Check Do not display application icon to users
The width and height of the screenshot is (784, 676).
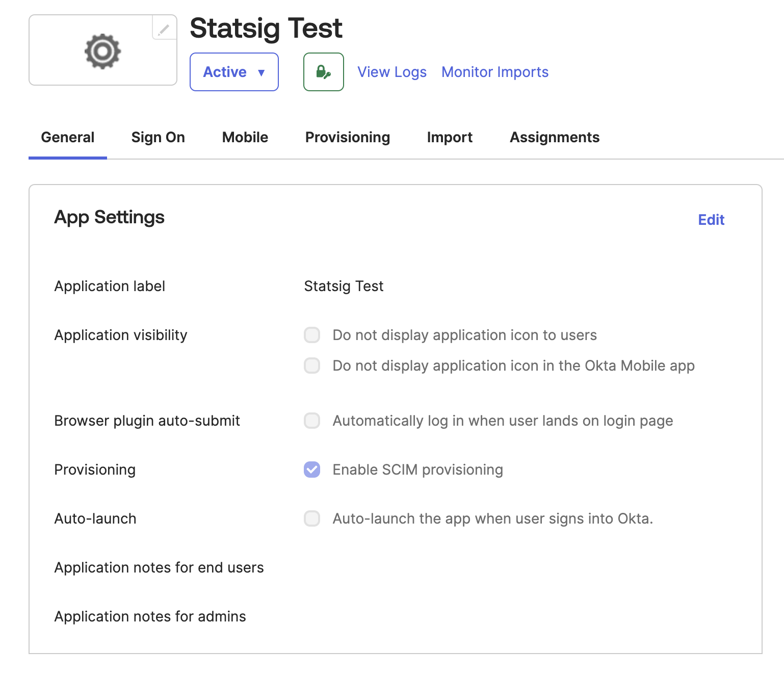pyautogui.click(x=311, y=335)
